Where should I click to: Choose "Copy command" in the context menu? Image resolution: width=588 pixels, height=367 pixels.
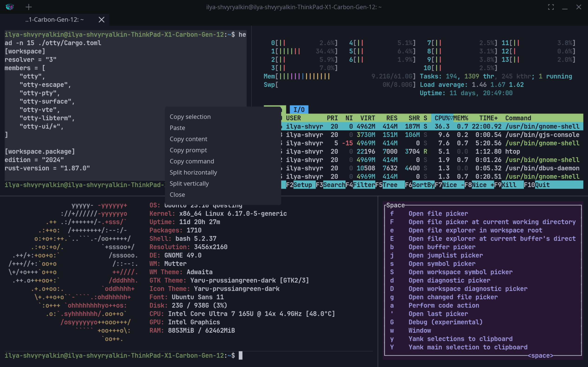click(x=192, y=161)
